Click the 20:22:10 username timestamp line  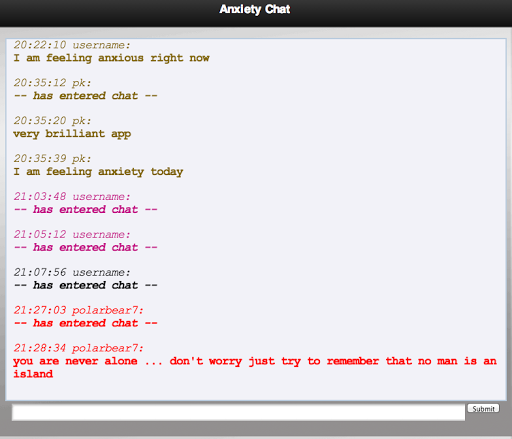pyautogui.click(x=72, y=45)
